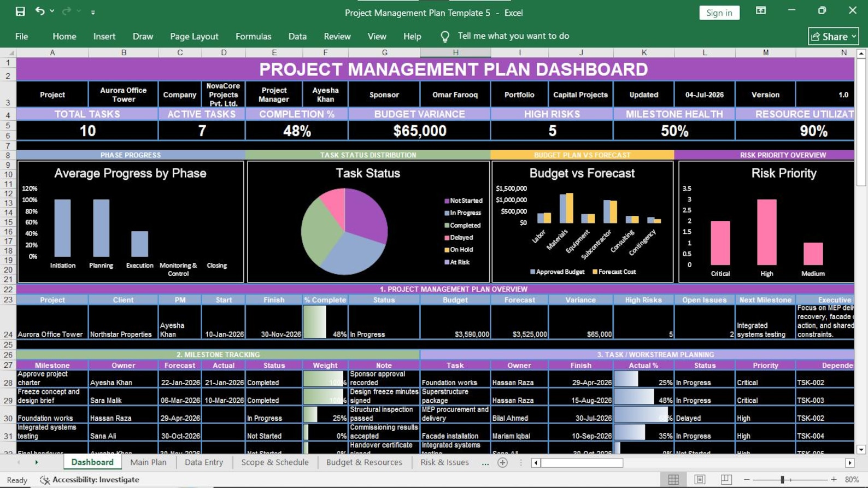Switch to the Data Entry sheet tab

pyautogui.click(x=204, y=462)
